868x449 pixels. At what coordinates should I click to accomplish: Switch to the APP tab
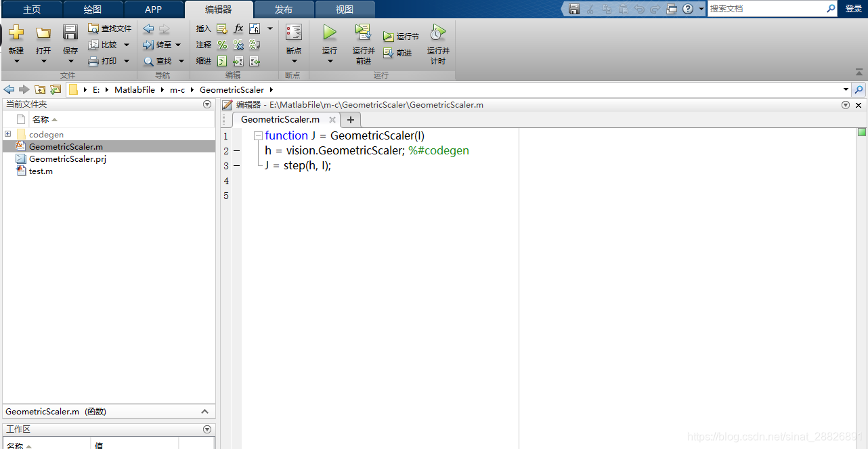pyautogui.click(x=154, y=9)
